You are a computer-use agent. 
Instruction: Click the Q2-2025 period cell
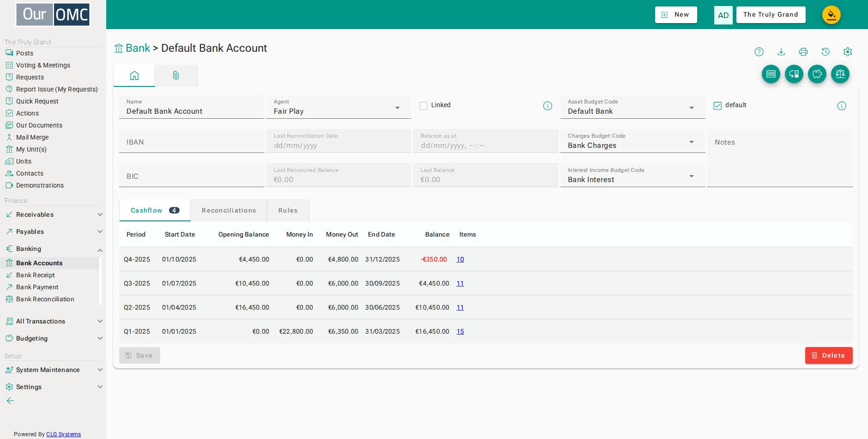coord(137,307)
